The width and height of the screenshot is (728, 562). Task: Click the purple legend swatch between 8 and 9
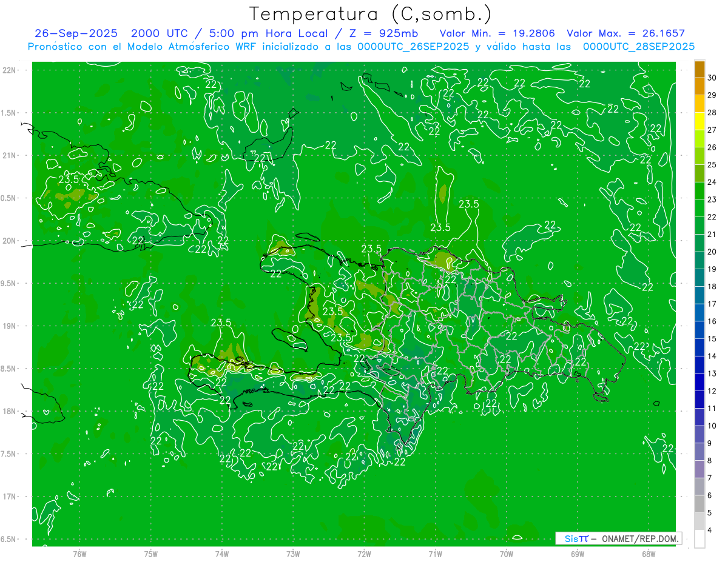(699, 452)
